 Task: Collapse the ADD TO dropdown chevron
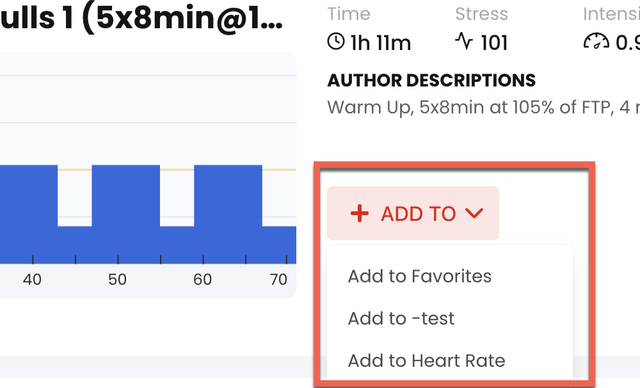pyautogui.click(x=474, y=213)
